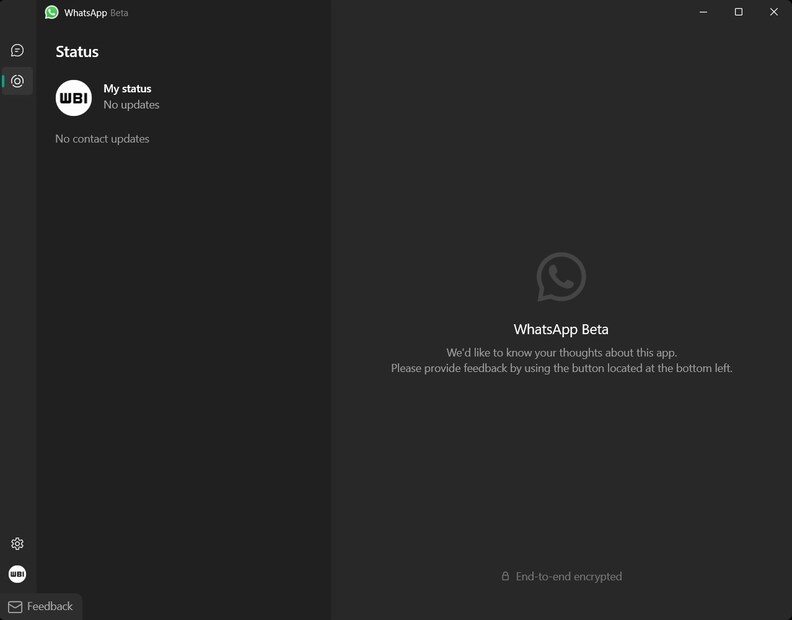The height and width of the screenshot is (620, 792).
Task: Click the My status profile picture
Action: click(x=74, y=98)
